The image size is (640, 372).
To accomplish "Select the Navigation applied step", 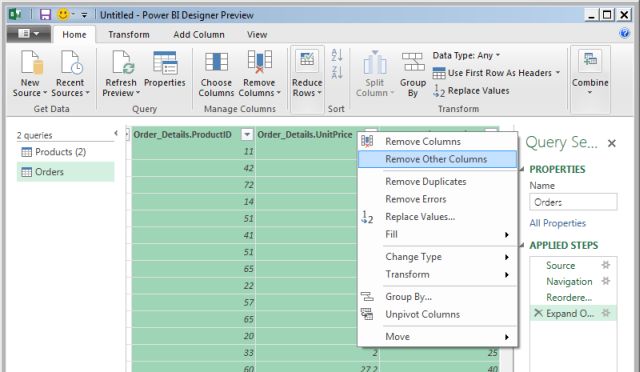I will point(573,281).
